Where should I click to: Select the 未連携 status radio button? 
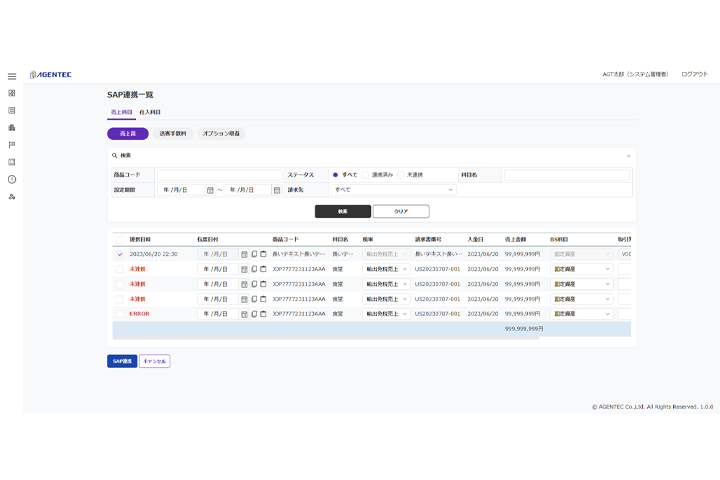pos(402,174)
